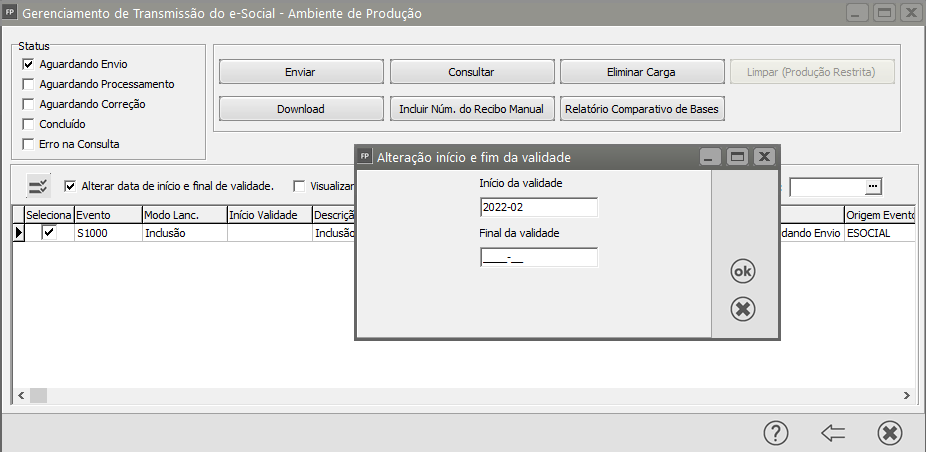The image size is (926, 452).
Task: Click the horizontal scrollbar right arrow
Action: point(906,395)
